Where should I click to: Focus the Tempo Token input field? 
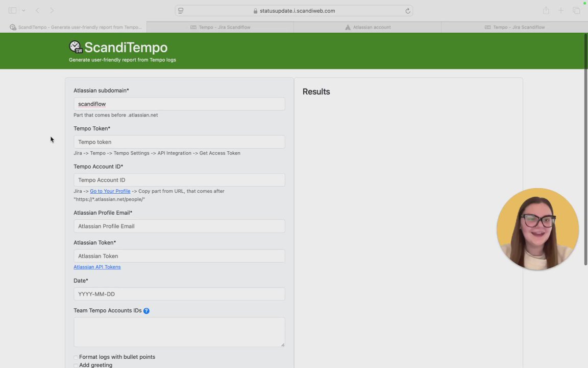(x=179, y=142)
